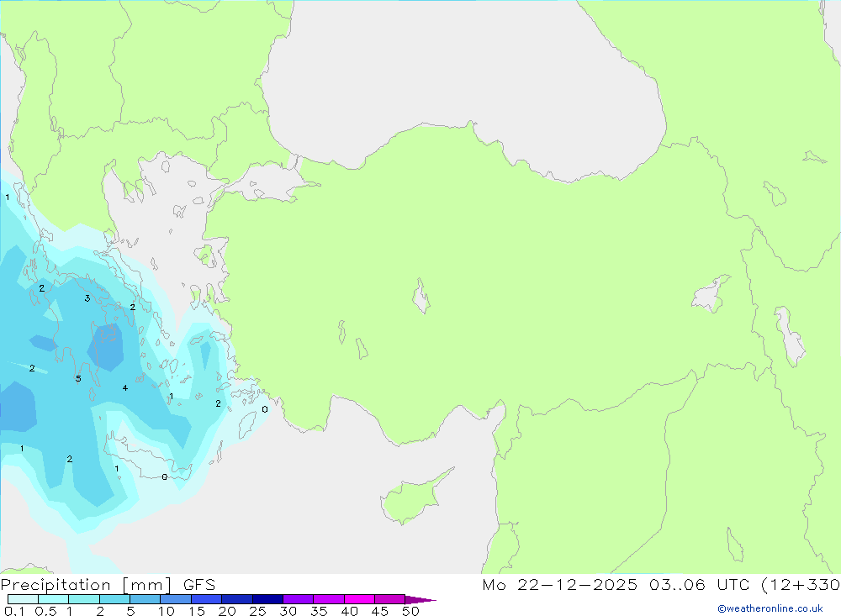Click the '40' legend scale label
841x616 pixels.
(349, 611)
